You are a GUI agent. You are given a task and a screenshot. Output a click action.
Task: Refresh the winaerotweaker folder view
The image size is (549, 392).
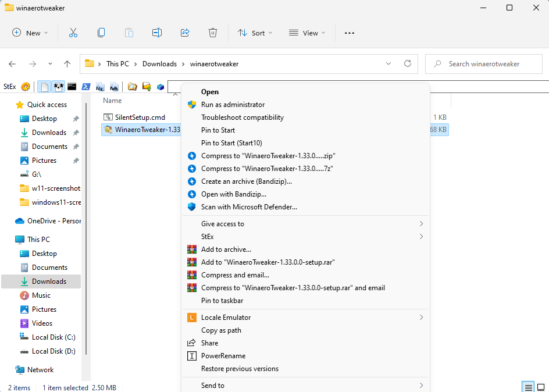tap(408, 64)
